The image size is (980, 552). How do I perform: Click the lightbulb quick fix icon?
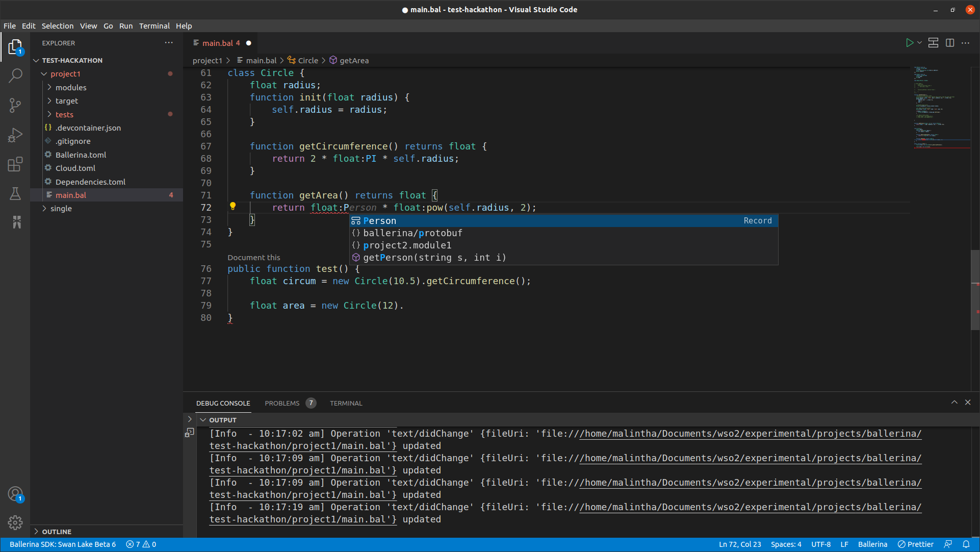click(233, 207)
